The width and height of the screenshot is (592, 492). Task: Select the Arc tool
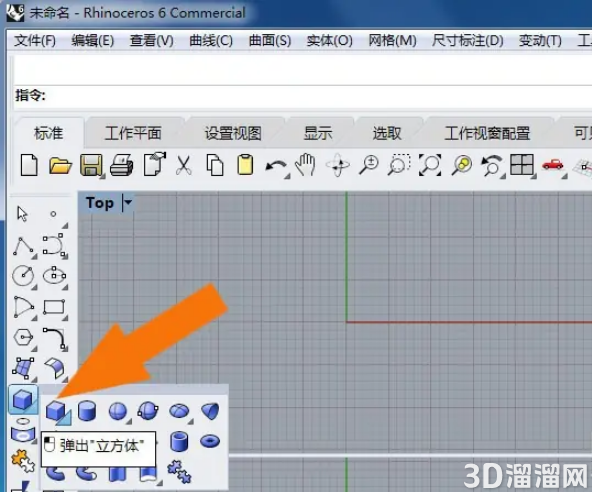[x=23, y=307]
